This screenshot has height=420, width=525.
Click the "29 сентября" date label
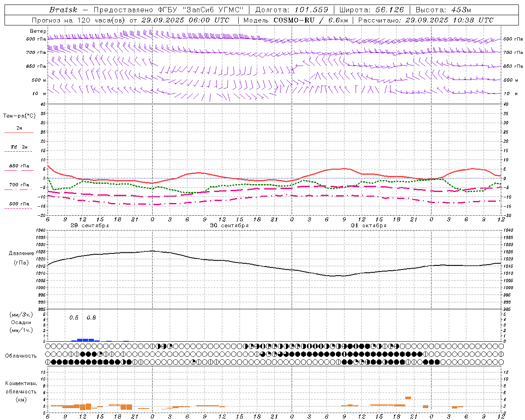(x=89, y=226)
